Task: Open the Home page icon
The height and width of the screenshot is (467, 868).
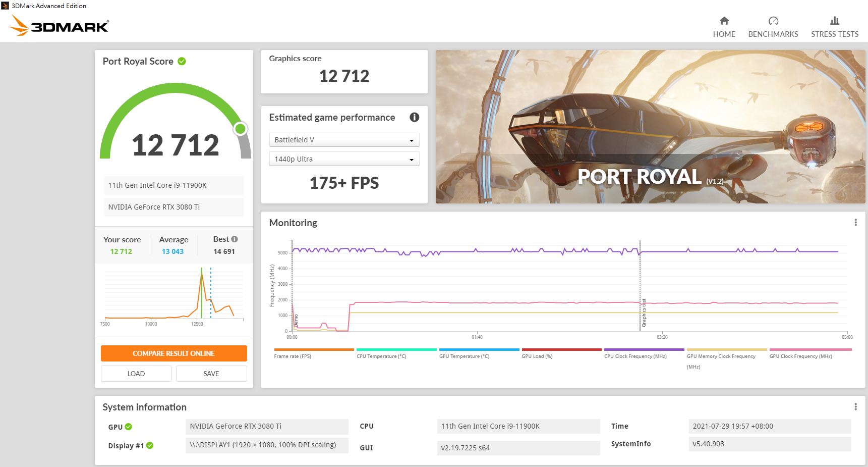Action: point(724,21)
